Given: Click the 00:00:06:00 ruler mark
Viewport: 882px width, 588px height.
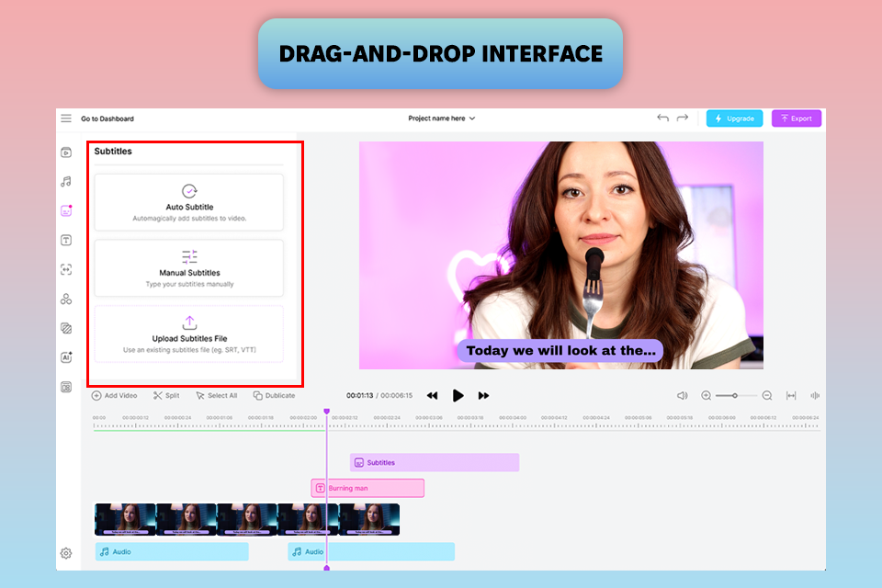Looking at the screenshot, I should click(722, 417).
